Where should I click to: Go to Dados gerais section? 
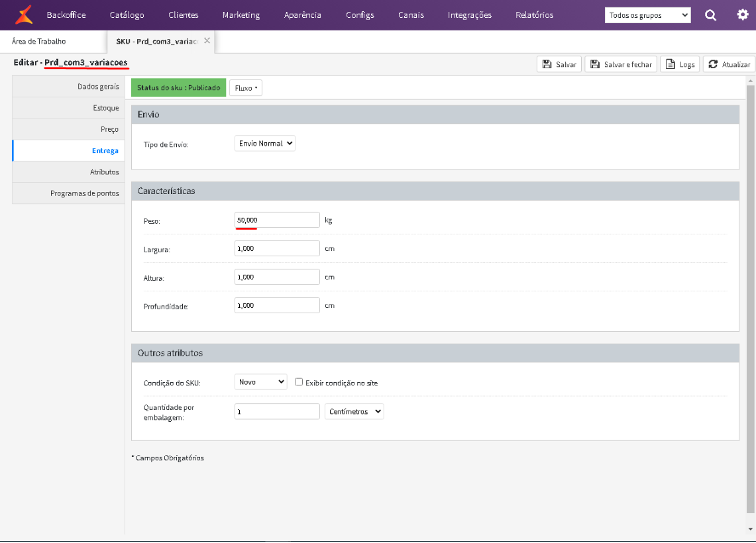[68, 87]
